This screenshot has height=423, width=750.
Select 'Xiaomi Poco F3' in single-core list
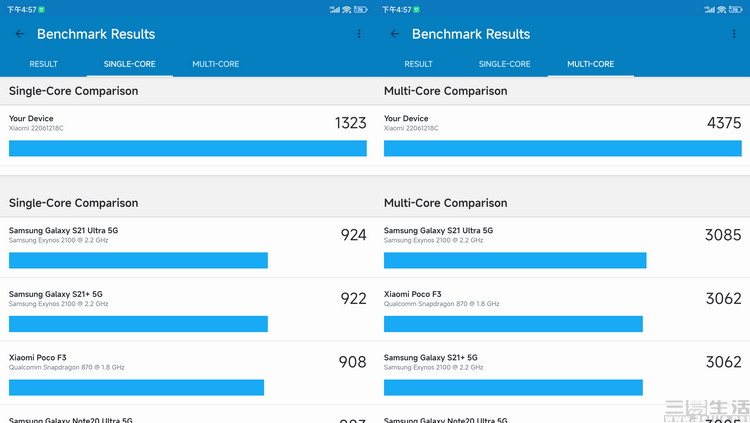coord(37,357)
